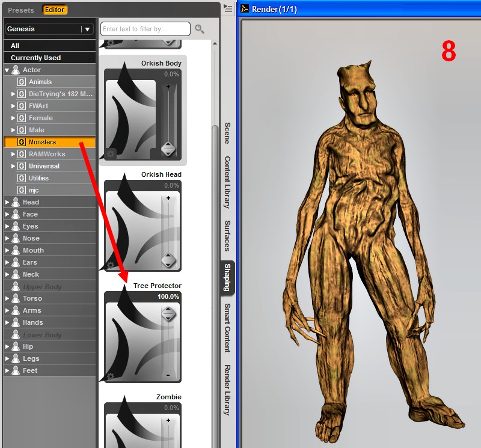Select the Utilities group icon
The image size is (481, 448).
pos(22,178)
